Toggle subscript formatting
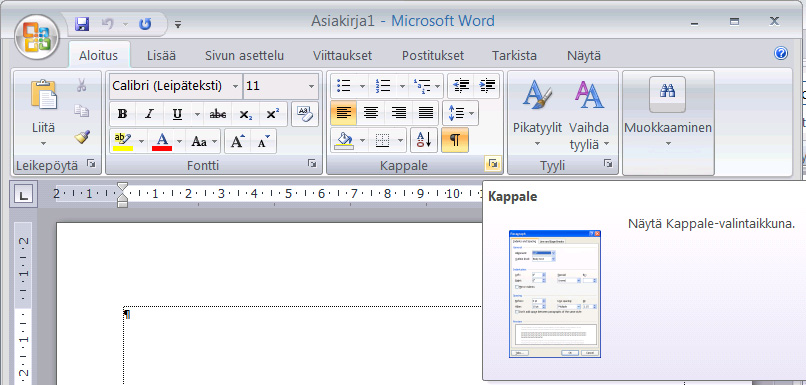Image resolution: width=806 pixels, height=385 pixels. coord(246,114)
